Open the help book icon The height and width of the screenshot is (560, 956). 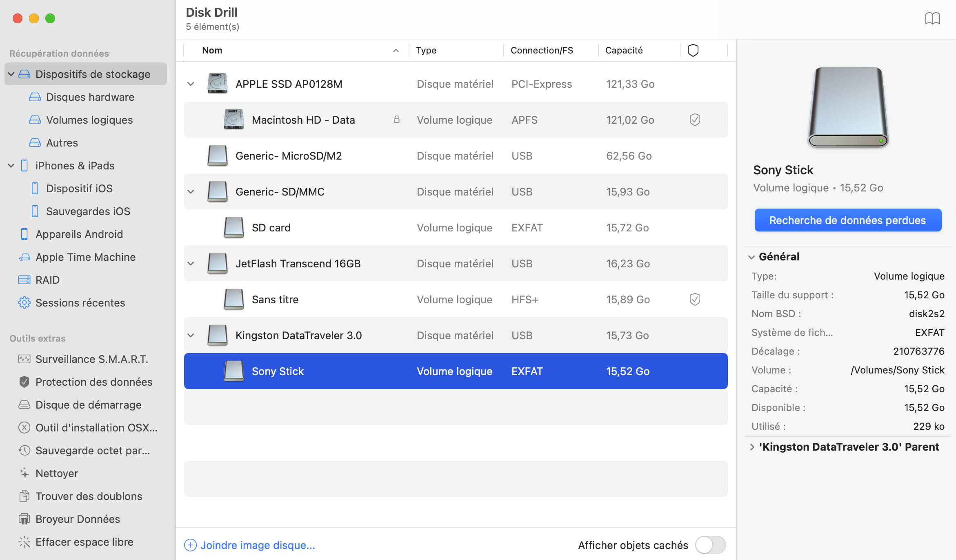tap(932, 18)
